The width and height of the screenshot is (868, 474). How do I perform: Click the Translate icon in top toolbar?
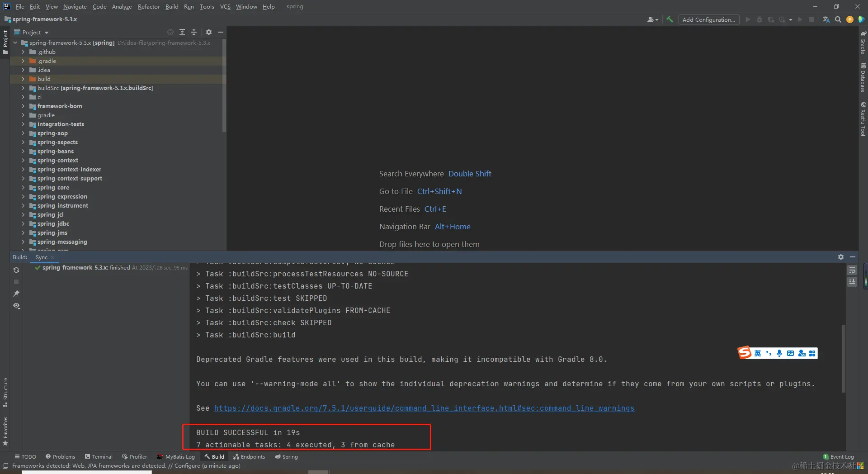coord(826,19)
